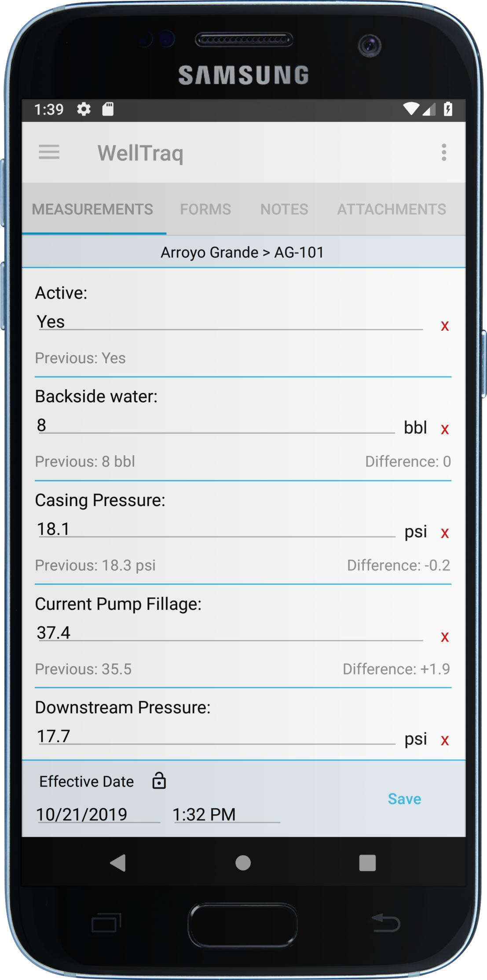Open the three-dot overflow menu

(444, 153)
